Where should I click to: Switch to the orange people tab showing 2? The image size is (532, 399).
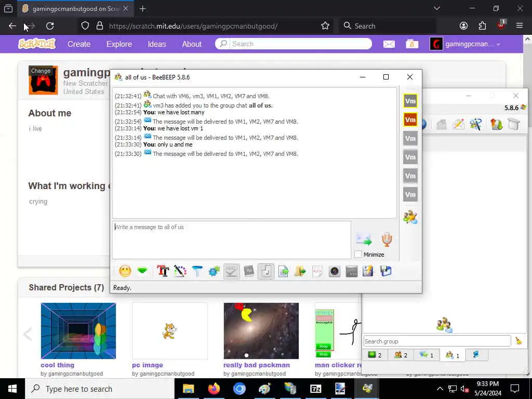click(401, 355)
